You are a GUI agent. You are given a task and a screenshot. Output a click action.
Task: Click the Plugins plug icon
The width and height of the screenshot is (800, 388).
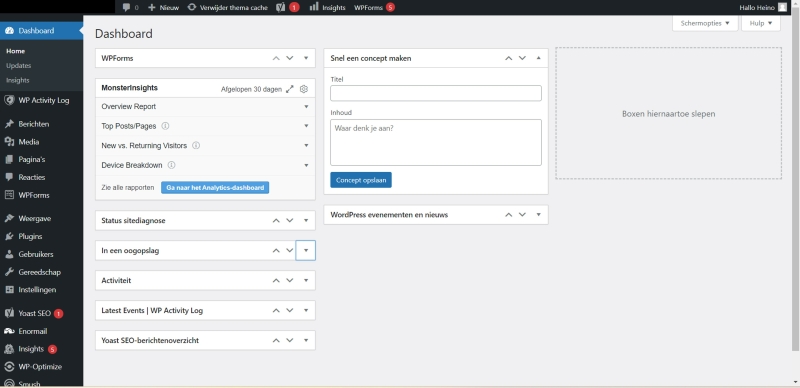9,236
